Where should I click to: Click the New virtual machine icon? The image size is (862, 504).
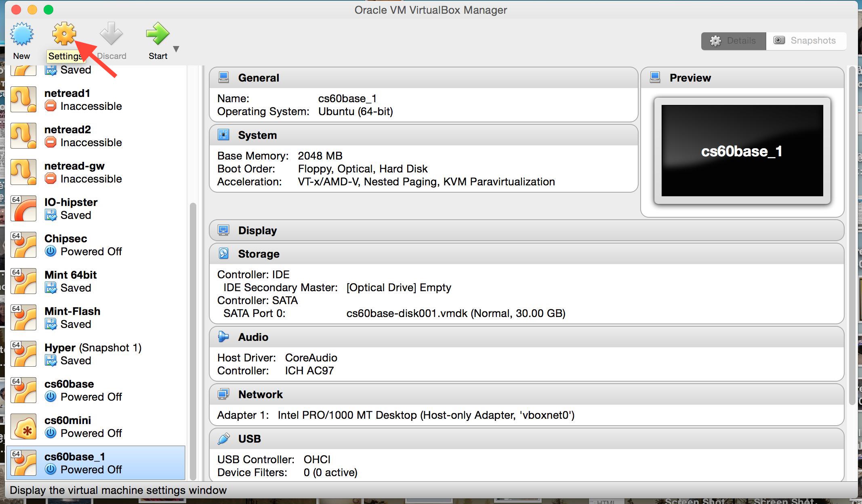coord(22,34)
